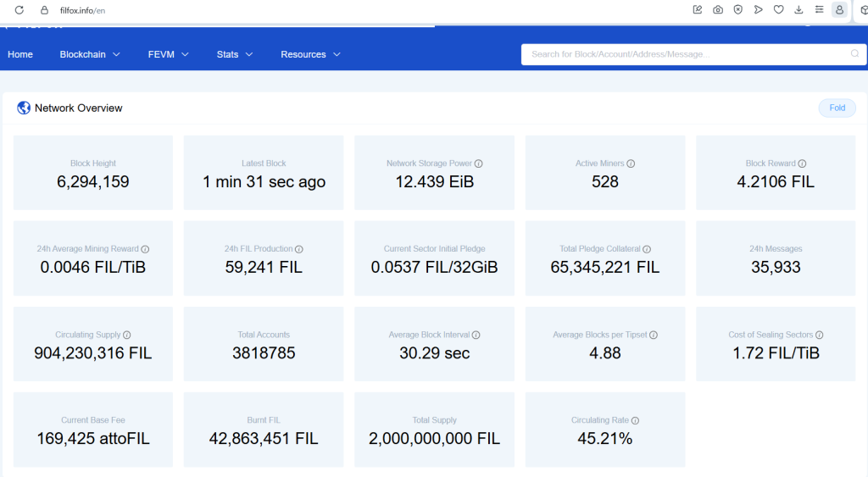Screen dimensions: 868x477
Task: Go to the Home nav item
Action: click(x=20, y=54)
